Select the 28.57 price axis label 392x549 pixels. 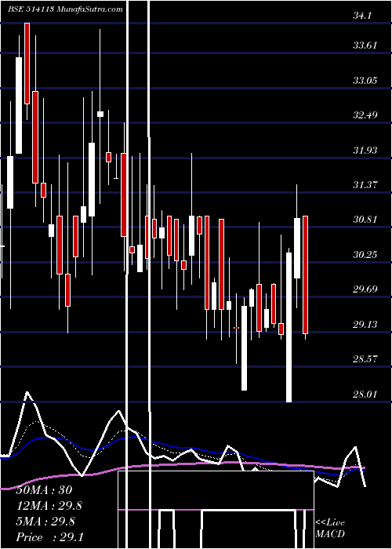(x=365, y=359)
